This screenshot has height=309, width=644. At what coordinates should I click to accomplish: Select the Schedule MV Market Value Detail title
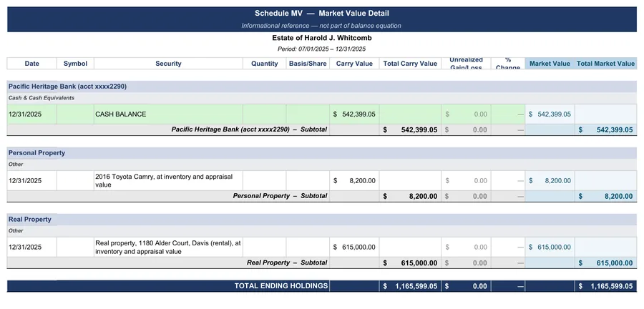pyautogui.click(x=322, y=13)
